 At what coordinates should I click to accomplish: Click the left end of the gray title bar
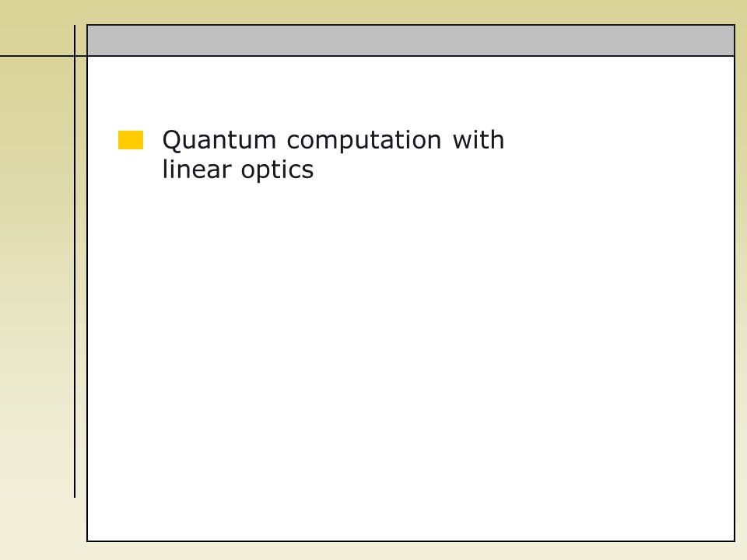coord(88,40)
